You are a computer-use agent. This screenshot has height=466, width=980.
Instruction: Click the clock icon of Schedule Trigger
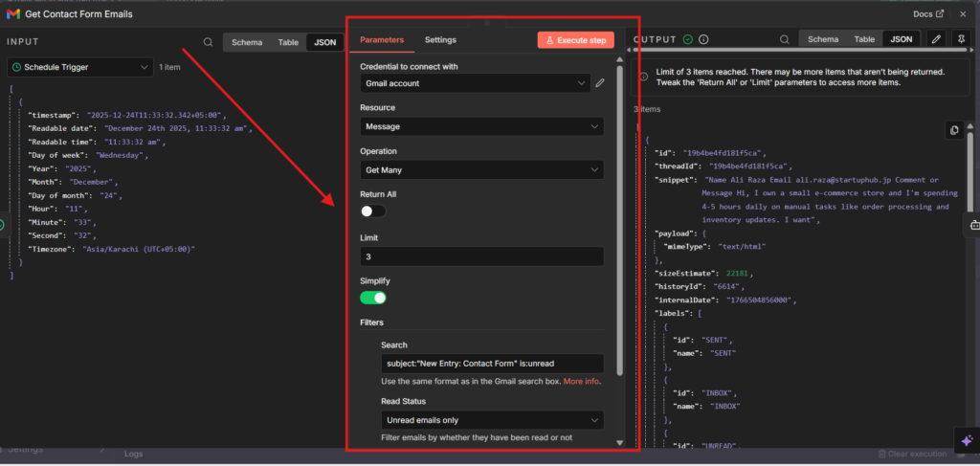point(17,67)
